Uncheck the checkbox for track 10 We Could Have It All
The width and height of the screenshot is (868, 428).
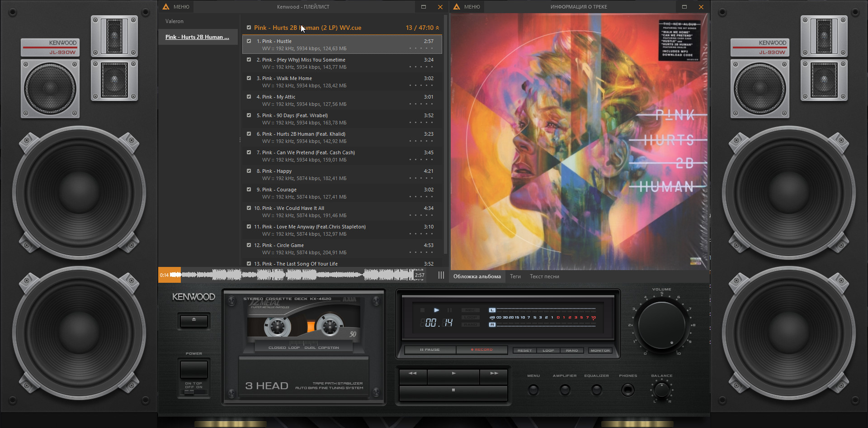point(249,208)
